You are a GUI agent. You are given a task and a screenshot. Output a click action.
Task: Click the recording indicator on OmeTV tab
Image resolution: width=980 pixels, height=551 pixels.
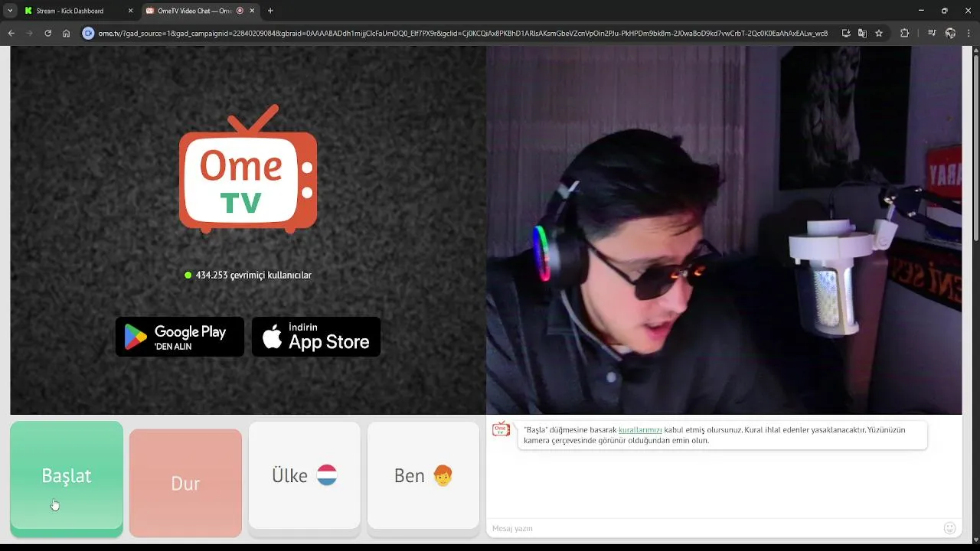tap(240, 11)
